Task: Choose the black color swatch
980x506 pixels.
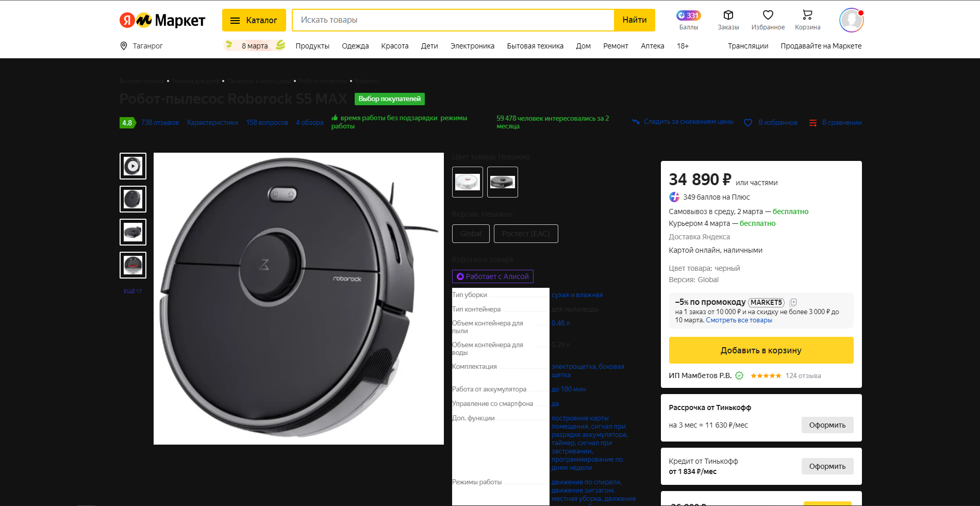Action: click(503, 182)
